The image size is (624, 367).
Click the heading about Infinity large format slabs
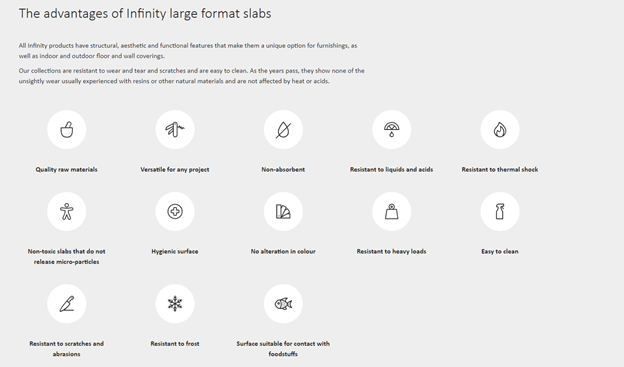click(145, 14)
